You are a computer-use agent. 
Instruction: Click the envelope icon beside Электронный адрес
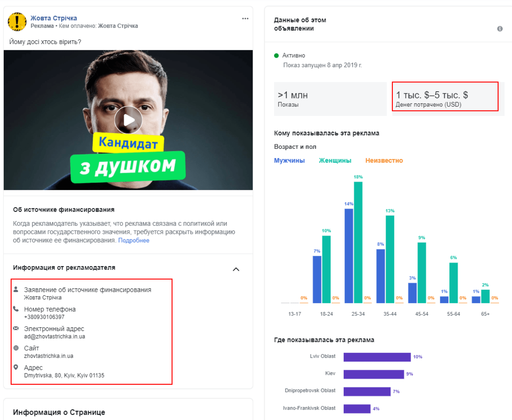click(x=16, y=328)
